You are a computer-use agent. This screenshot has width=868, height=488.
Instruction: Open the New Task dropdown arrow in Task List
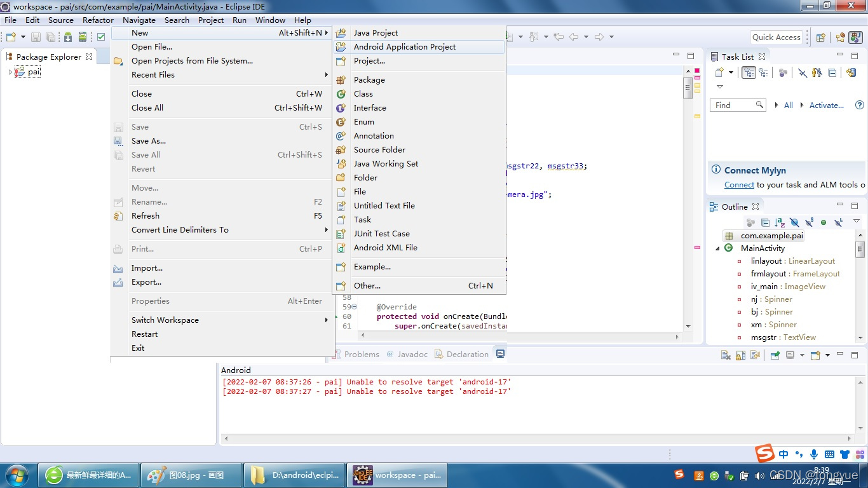(x=731, y=72)
